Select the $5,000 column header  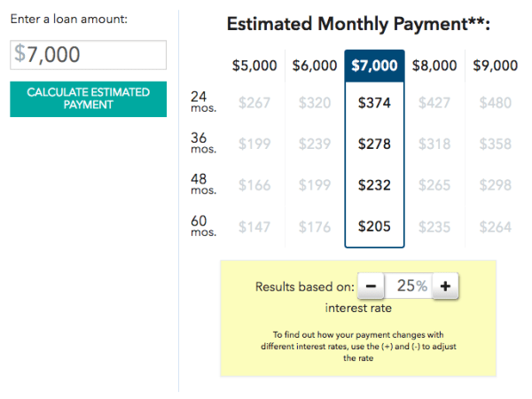pos(254,66)
